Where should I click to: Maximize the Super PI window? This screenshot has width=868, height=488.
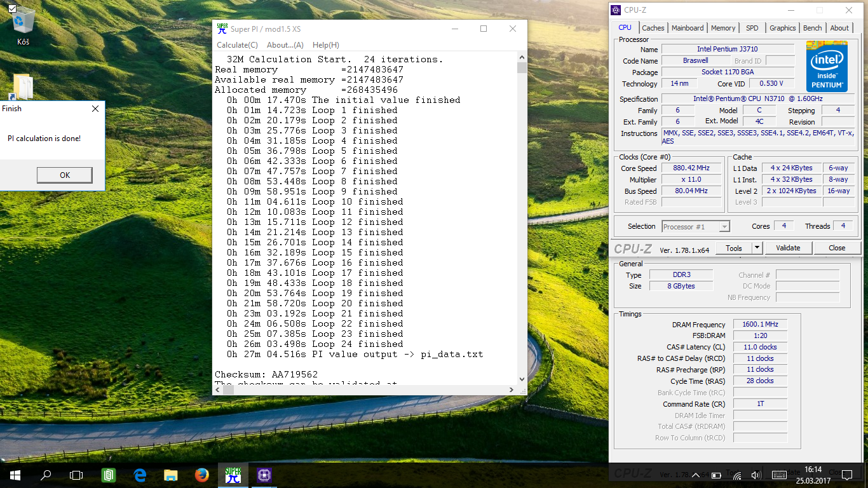pos(484,29)
